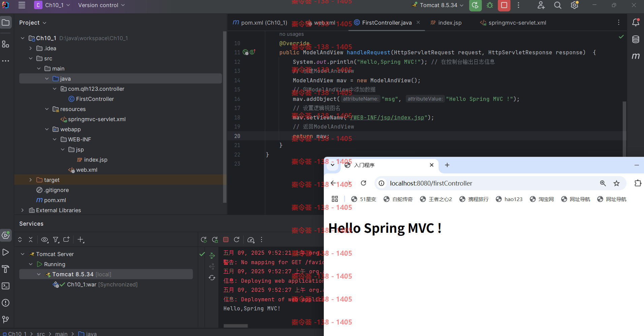The image size is (644, 336).
Task: Open the 携程旅行 bookmark
Action: point(474,199)
